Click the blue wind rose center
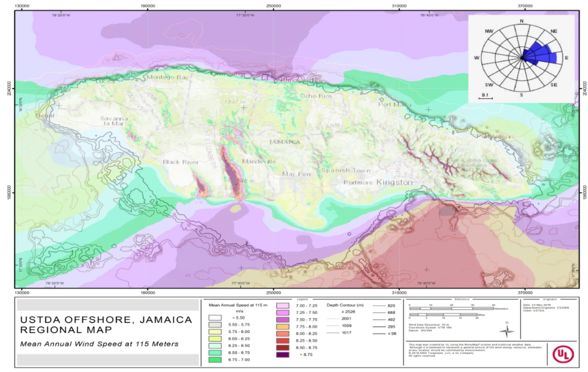The image size is (588, 372). pyautogui.click(x=522, y=58)
